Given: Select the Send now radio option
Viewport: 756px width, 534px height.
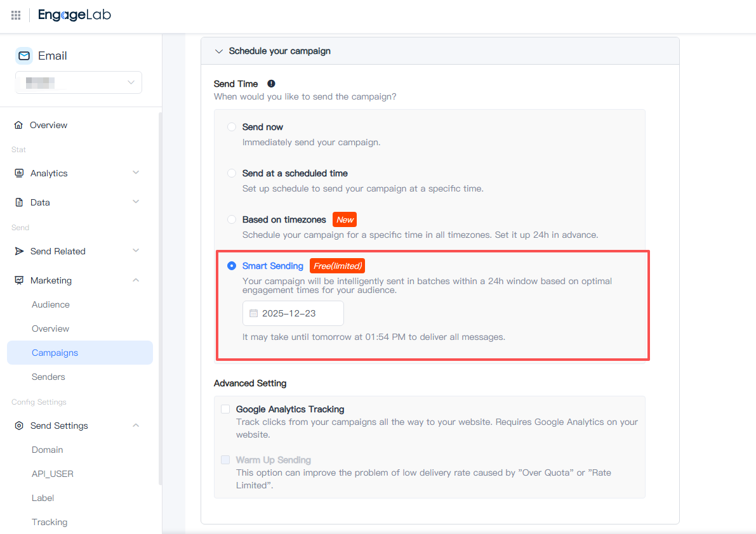Looking at the screenshot, I should pos(232,127).
